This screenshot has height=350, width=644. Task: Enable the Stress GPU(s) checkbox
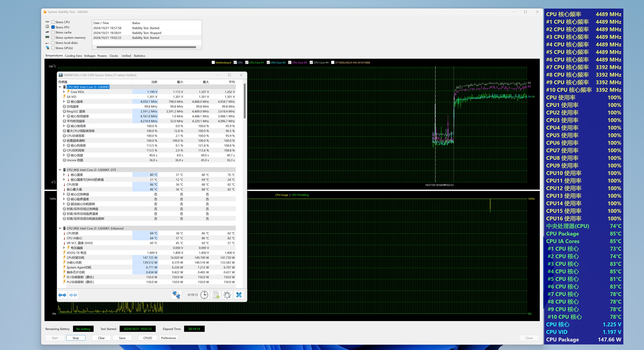coord(53,48)
